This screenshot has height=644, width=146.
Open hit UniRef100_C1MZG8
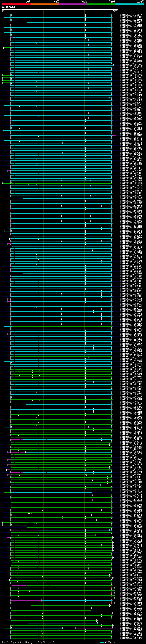tap(131, 30)
